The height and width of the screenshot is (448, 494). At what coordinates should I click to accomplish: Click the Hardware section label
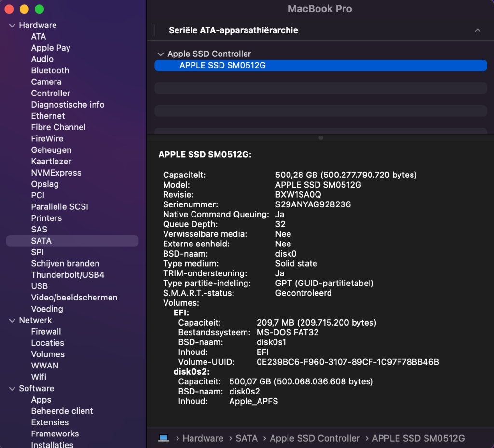(x=38, y=25)
